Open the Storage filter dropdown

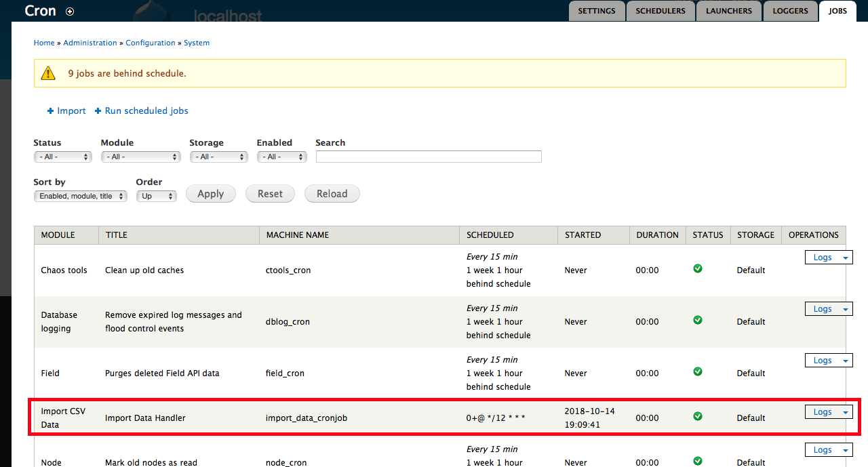218,157
